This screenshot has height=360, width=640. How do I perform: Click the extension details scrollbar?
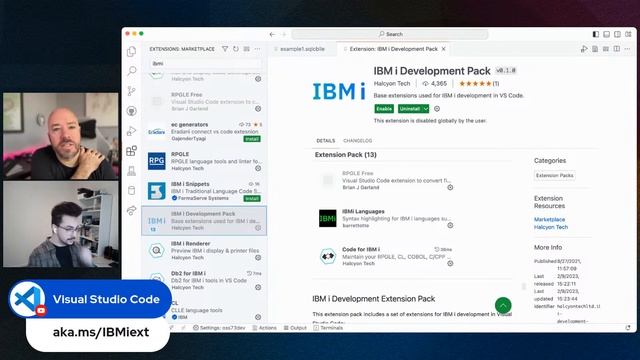point(524,286)
